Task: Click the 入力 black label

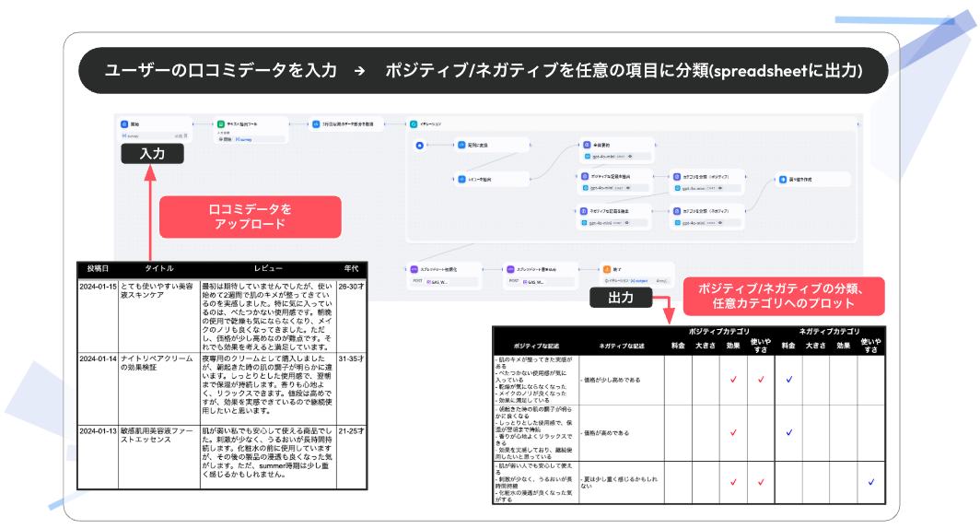Action: 153,154
